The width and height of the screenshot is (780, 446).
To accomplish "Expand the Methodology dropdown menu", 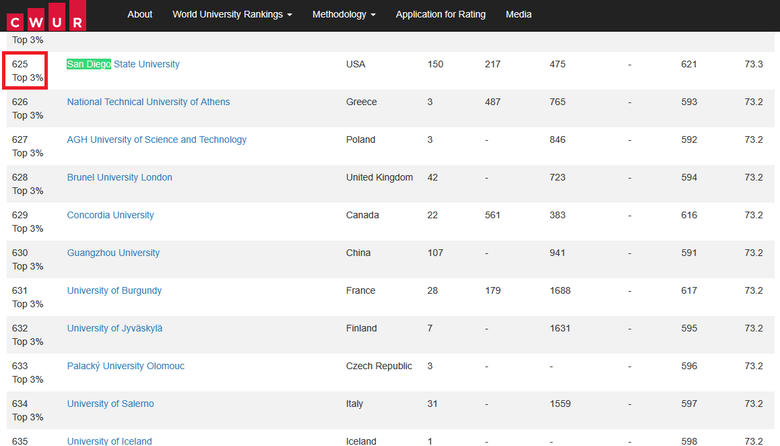I will (x=344, y=14).
